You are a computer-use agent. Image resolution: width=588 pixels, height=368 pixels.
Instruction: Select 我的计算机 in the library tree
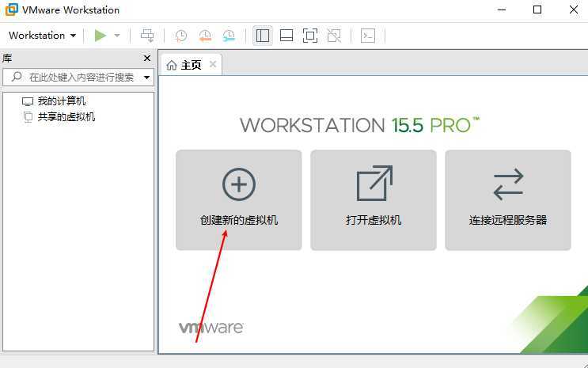pos(54,101)
